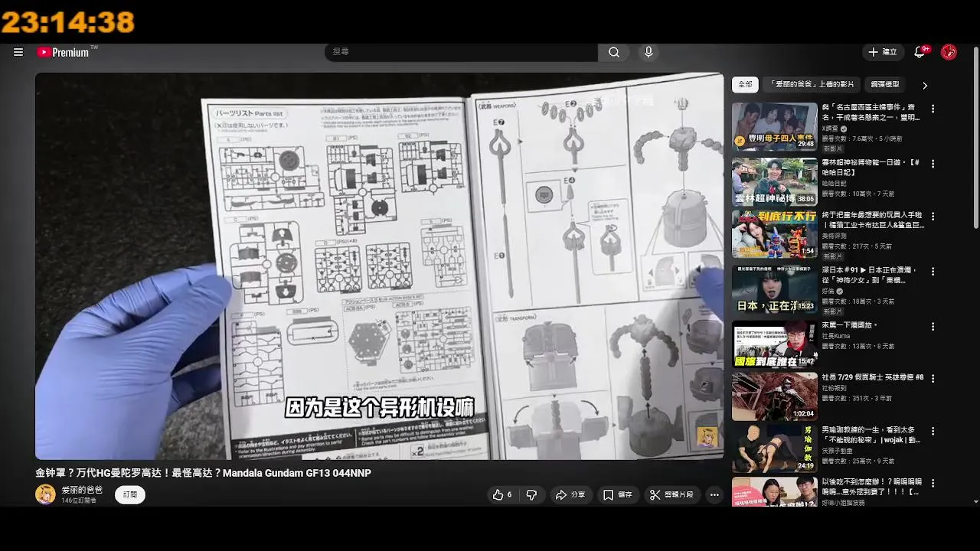The height and width of the screenshot is (551, 980).
Task: Open options menu for 男瑜珈教練的一生 video
Action: pyautogui.click(x=933, y=432)
